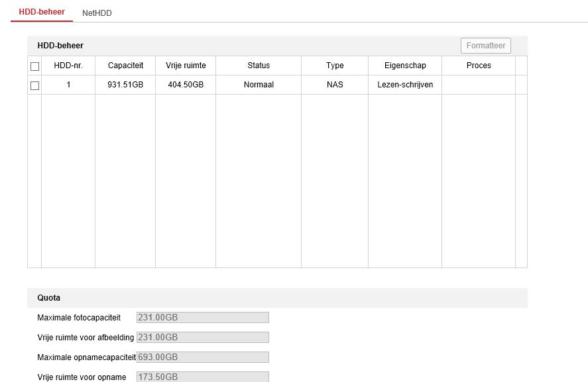Click the Vrije ruimte voor opname field

pos(202,377)
